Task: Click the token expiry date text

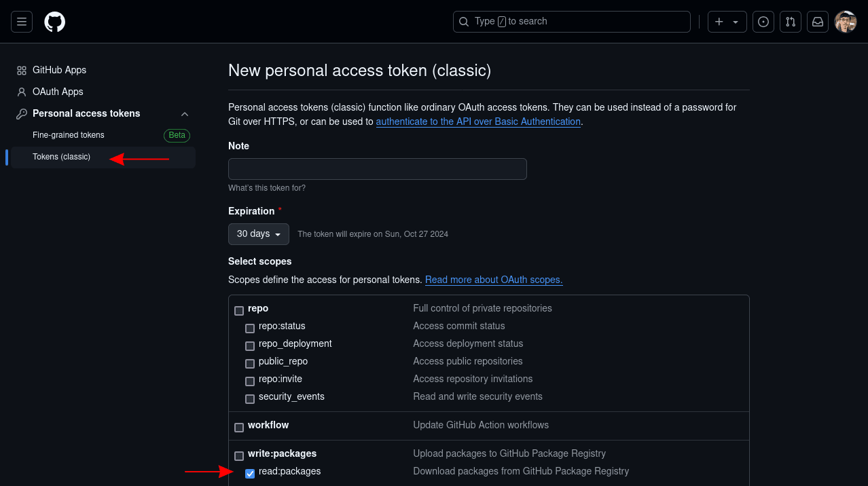Action: pos(373,234)
